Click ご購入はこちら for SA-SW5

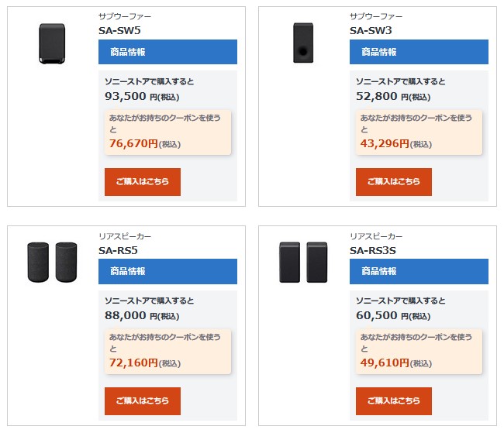tap(143, 182)
